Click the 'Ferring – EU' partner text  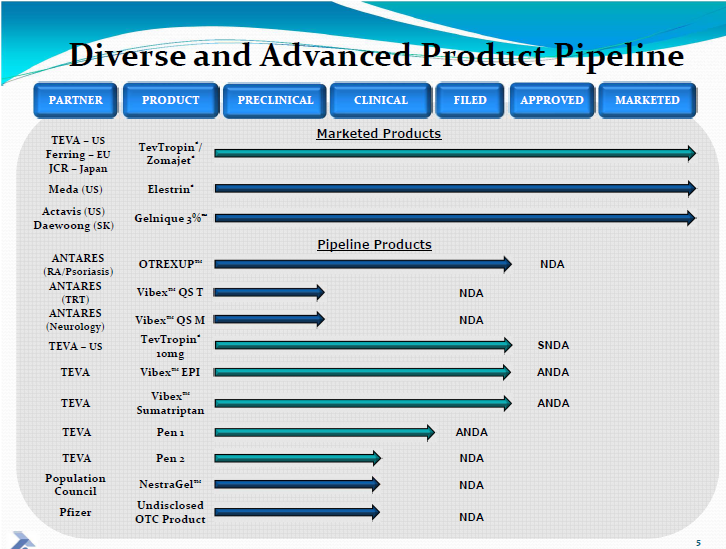tap(78, 155)
